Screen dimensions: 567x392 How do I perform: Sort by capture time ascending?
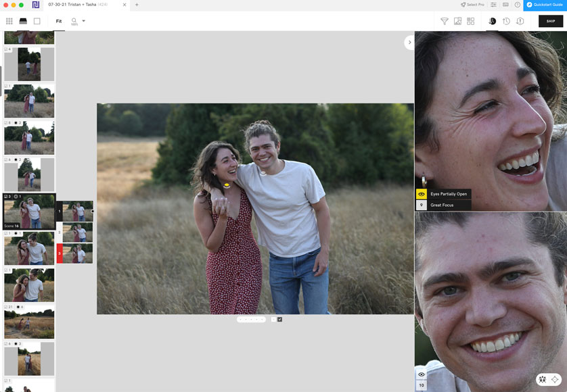click(x=506, y=22)
